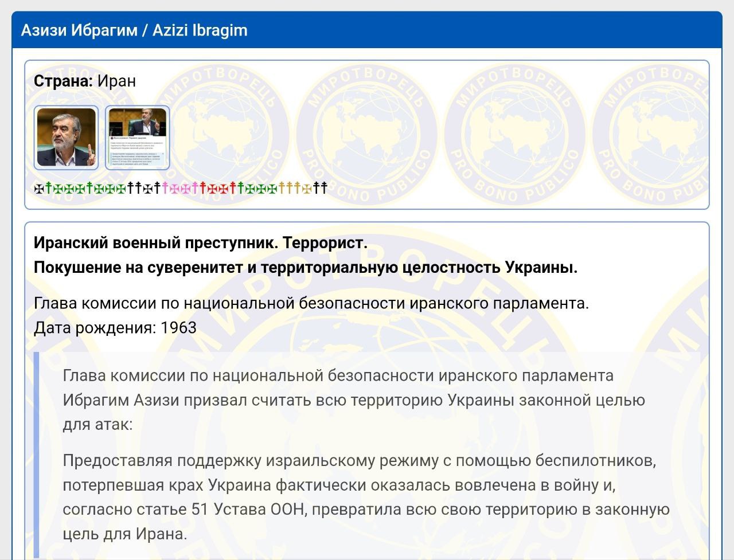
Task: Click the first green dagger symbol
Action: [48, 188]
